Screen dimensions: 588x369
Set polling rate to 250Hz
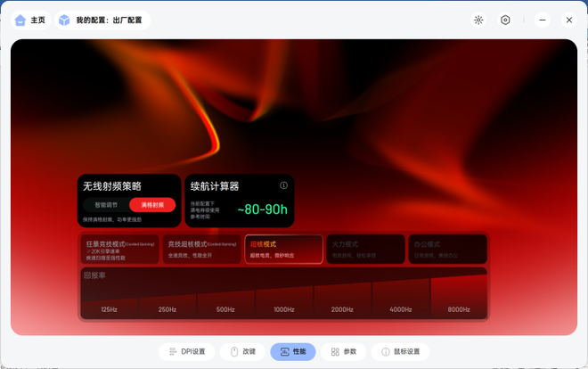click(x=167, y=309)
